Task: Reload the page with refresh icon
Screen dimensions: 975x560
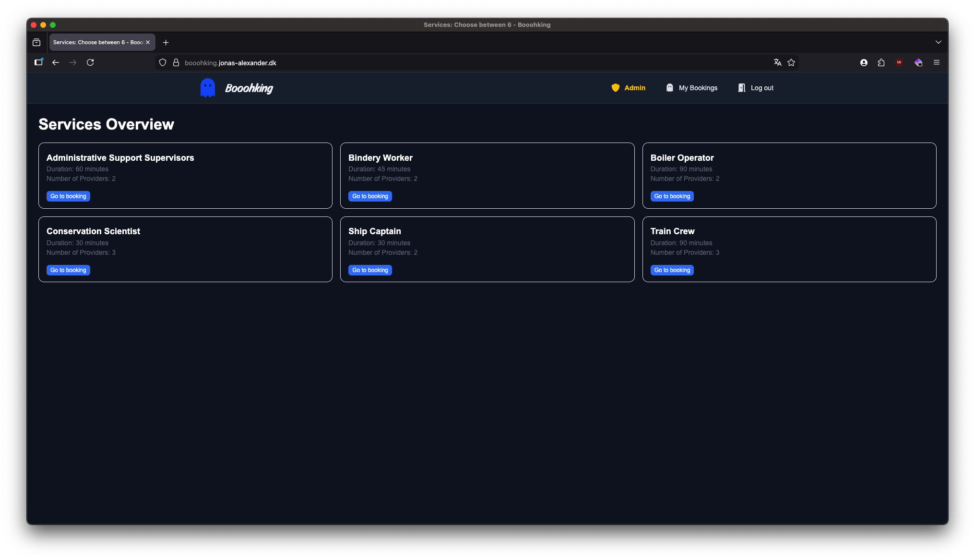Action: [90, 62]
